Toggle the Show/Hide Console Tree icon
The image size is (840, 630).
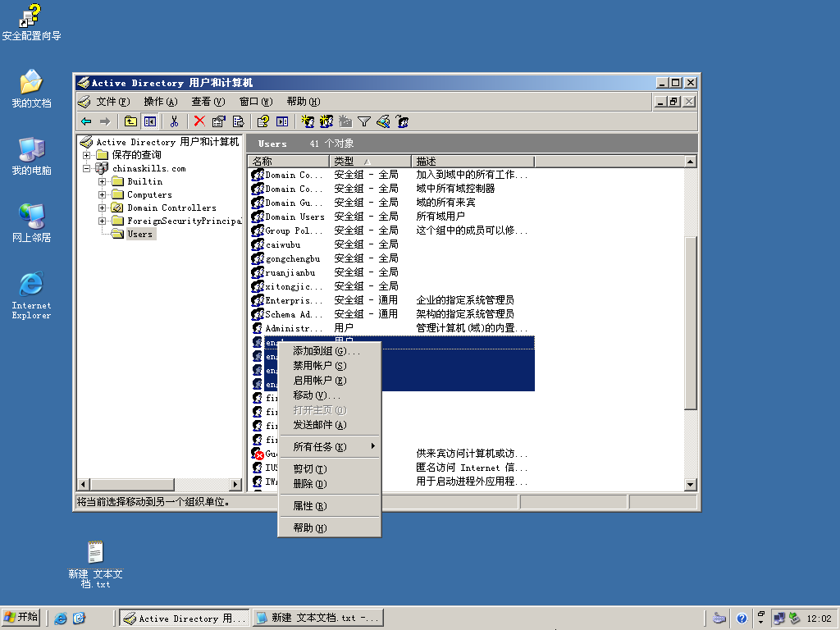(150, 121)
